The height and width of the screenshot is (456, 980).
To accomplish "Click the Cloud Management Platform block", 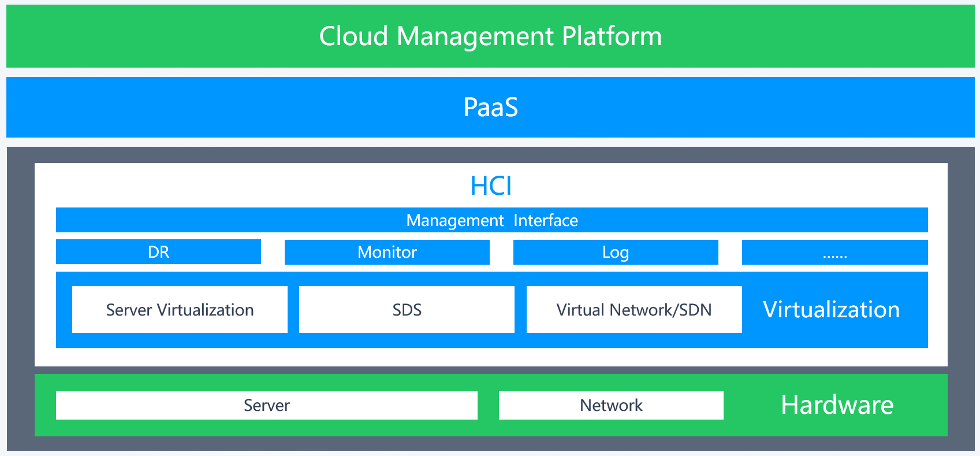I will click(490, 36).
